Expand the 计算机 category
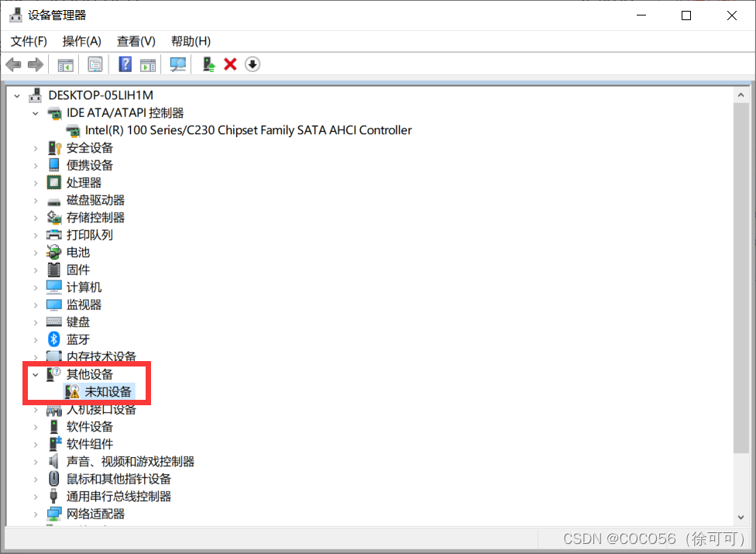 [35, 288]
